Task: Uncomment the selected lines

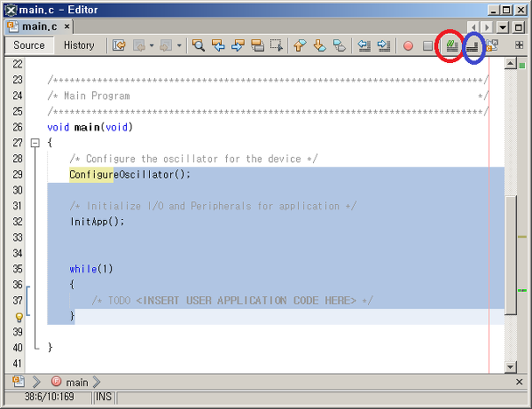Action: [x=472, y=46]
